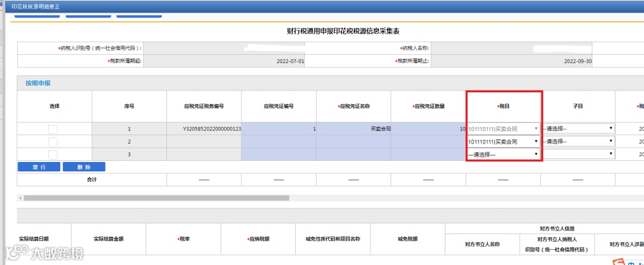Viewport: 644px width, 265px height.
Task: Click the 对方书立人名称 column header
Action: coord(482,244)
